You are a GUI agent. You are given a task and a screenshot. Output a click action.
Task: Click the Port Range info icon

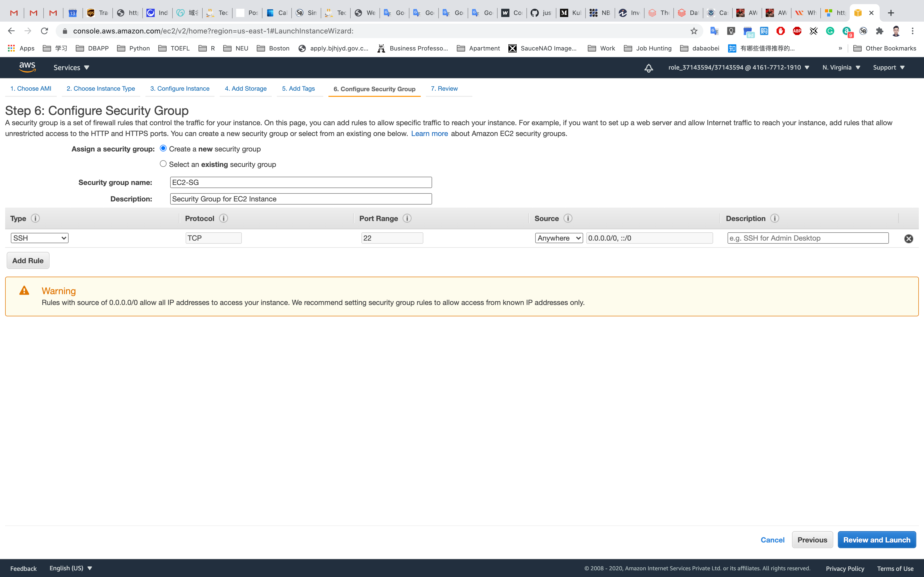(407, 218)
